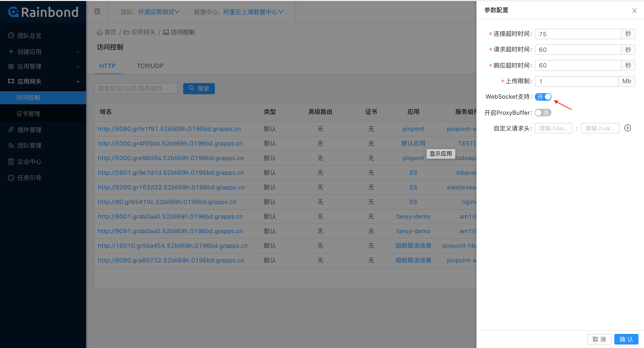This screenshot has height=348, width=644.
Task: Click the home icon in breadcrumb
Action: tap(100, 32)
